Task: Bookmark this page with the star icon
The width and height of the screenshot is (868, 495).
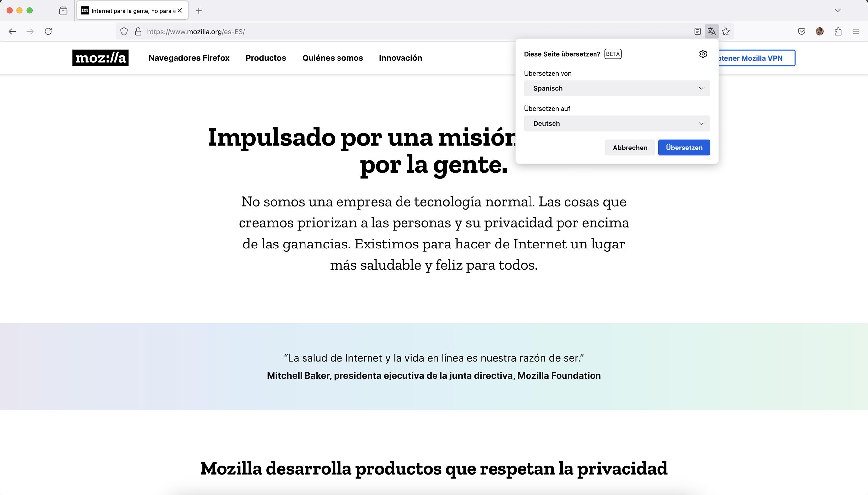Action: tap(726, 32)
